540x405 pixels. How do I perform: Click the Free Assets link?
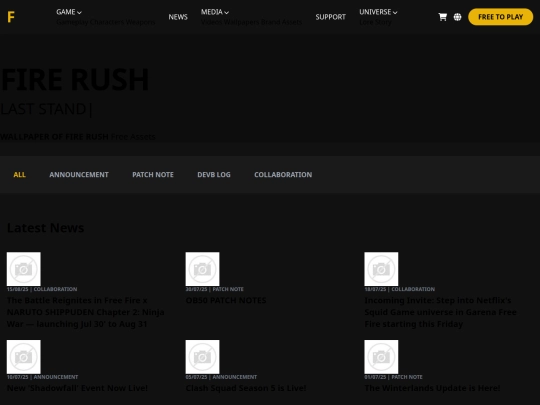(133, 137)
